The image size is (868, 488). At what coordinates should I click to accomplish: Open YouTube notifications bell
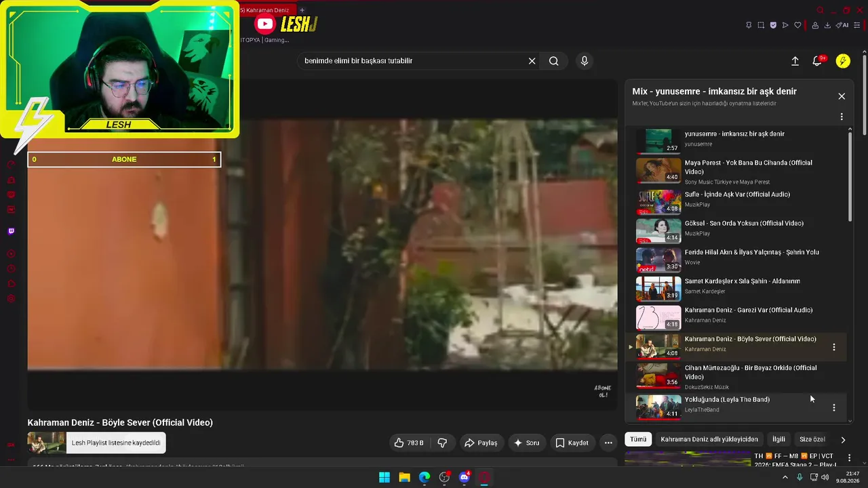coord(818,61)
